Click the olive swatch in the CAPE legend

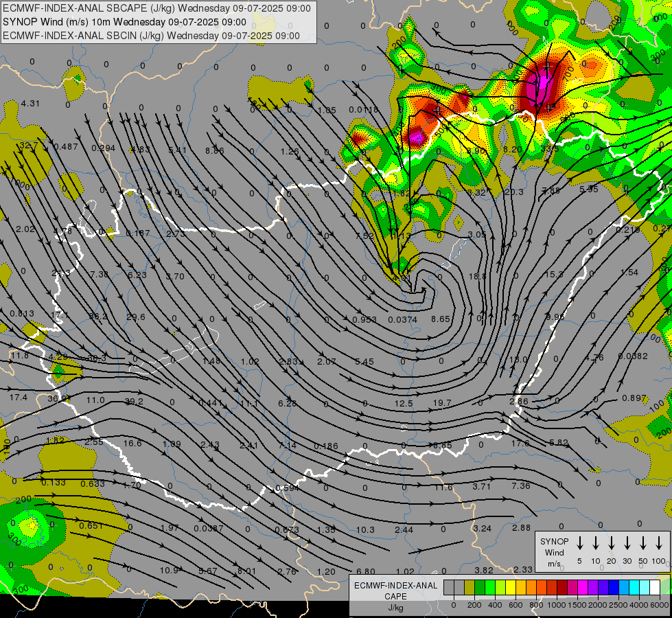pyautogui.click(x=470, y=587)
